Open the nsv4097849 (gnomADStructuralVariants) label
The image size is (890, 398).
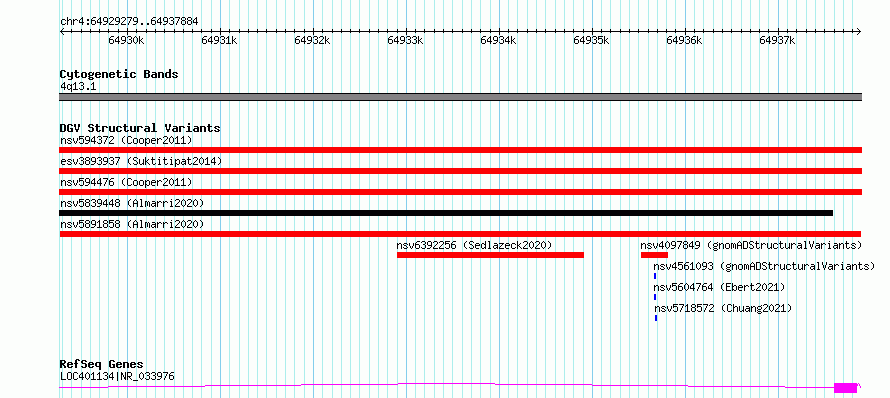tap(752, 245)
